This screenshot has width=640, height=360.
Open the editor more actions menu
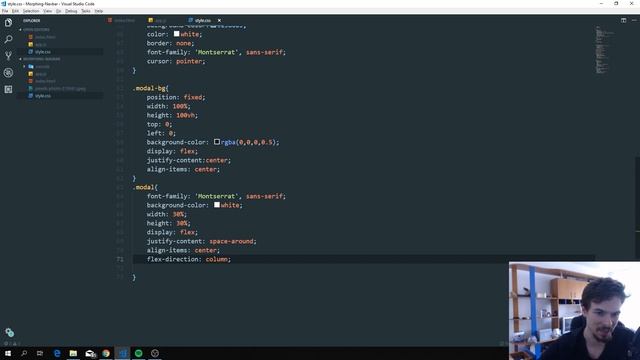pos(634,20)
